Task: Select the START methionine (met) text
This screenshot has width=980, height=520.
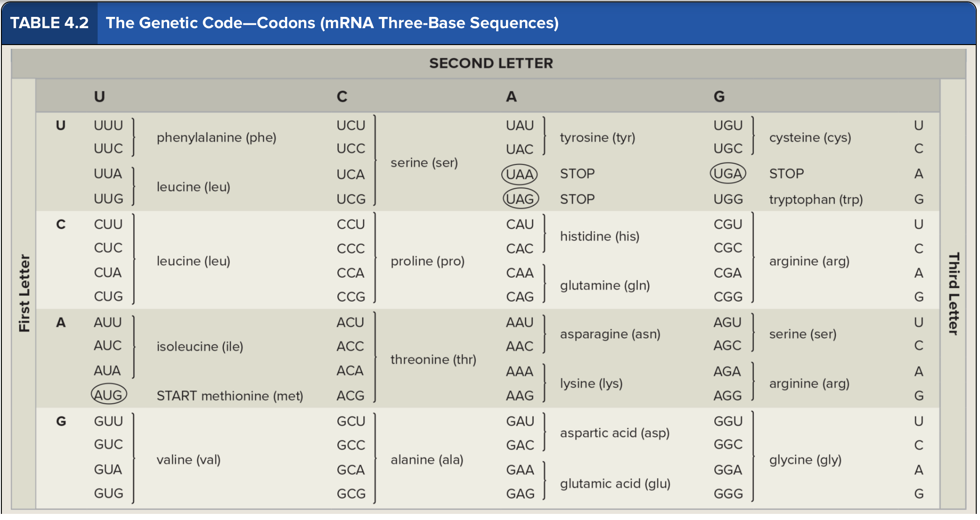Action: 230,396
